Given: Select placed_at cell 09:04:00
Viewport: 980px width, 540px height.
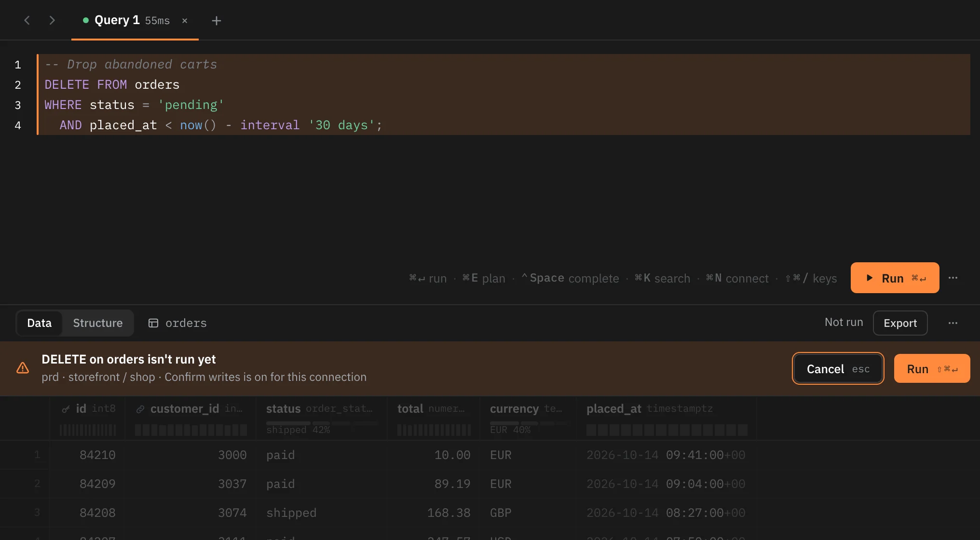Looking at the screenshot, I should coord(666,484).
